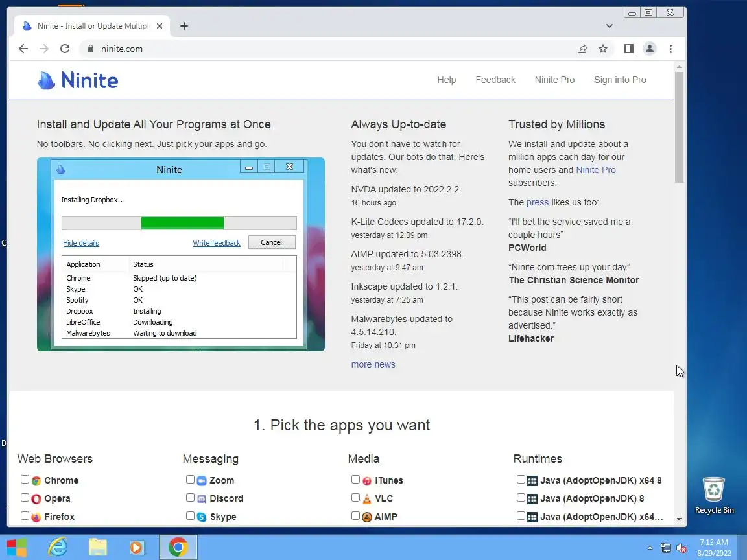Image resolution: width=747 pixels, height=560 pixels.
Task: Open Ninite Pro in header
Action: (x=554, y=80)
